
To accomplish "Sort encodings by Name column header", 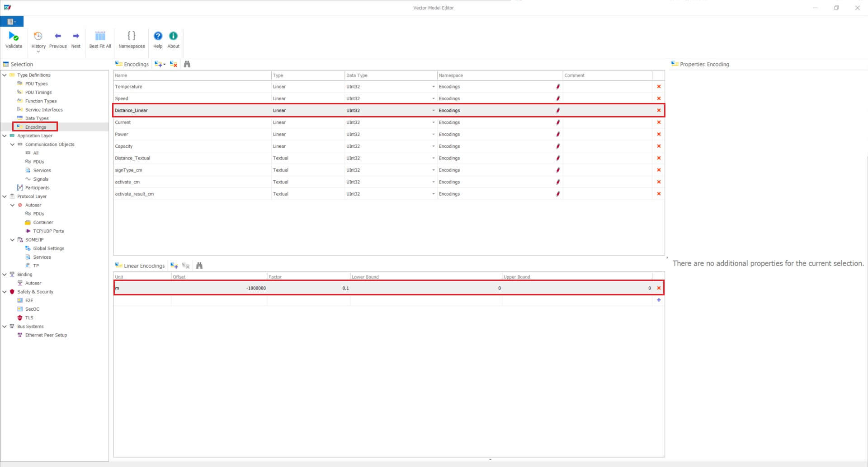I will tap(192, 75).
